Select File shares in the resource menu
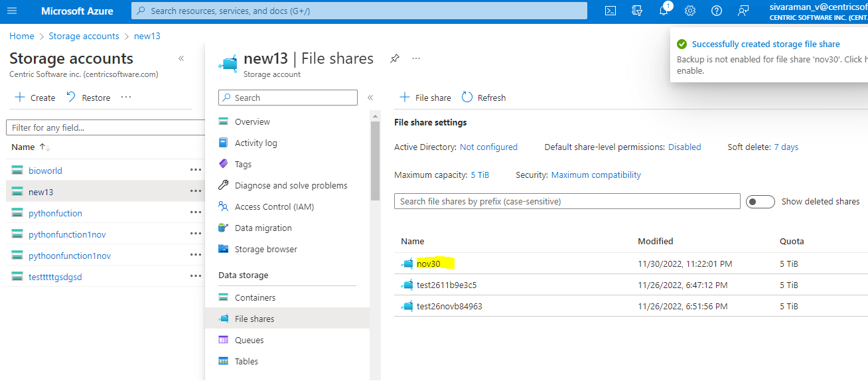This screenshot has width=868, height=381. point(287,319)
